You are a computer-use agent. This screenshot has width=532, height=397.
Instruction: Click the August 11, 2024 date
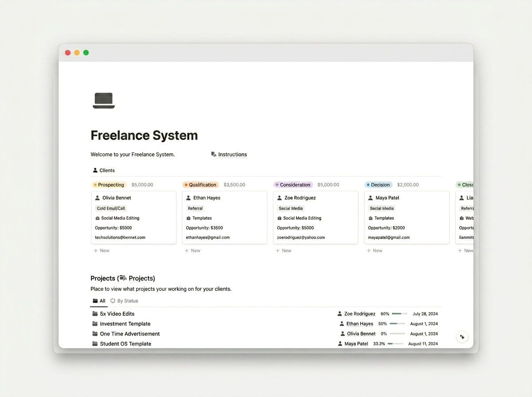click(x=423, y=344)
